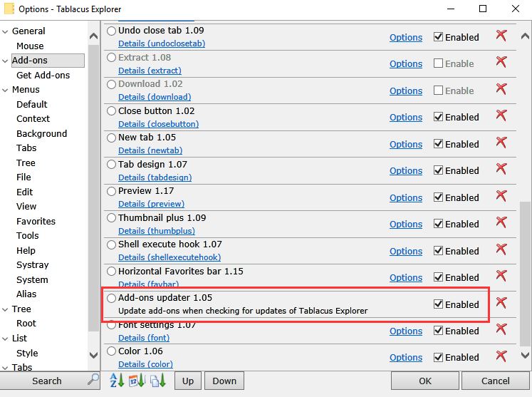
Task: Uncheck Enabled for Undo close tab
Action: (438, 36)
